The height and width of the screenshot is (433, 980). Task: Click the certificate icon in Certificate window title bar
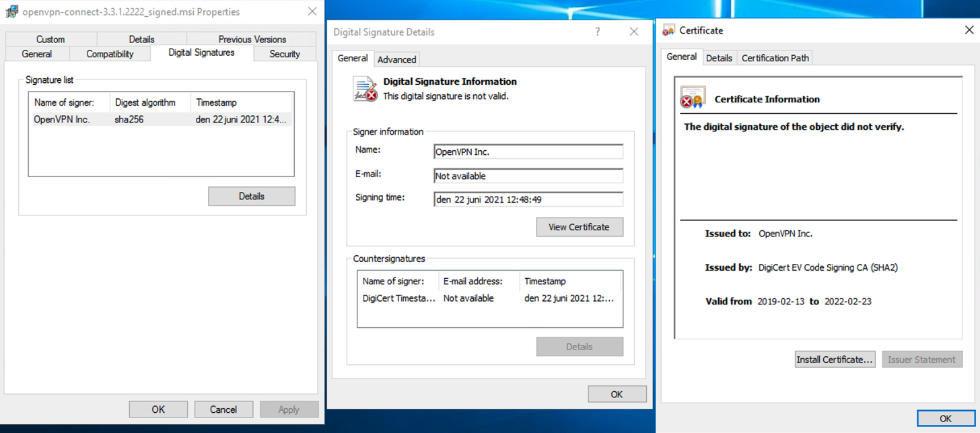pos(668,30)
